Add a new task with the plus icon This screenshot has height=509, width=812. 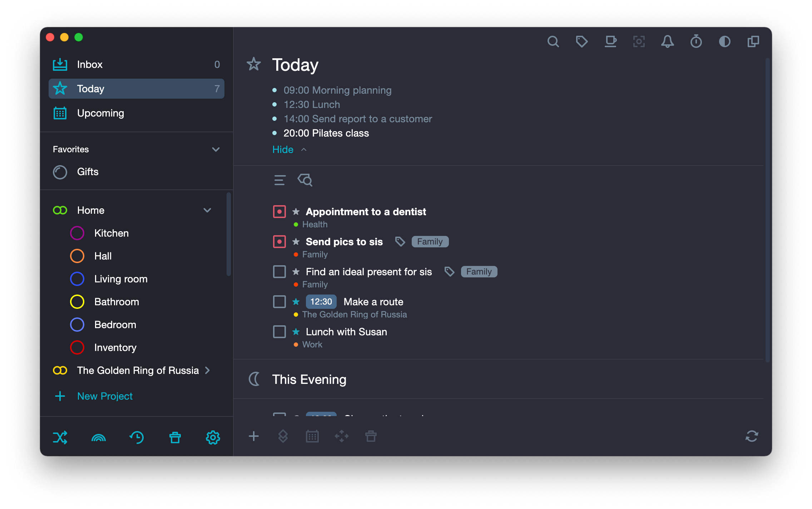pyautogui.click(x=254, y=436)
